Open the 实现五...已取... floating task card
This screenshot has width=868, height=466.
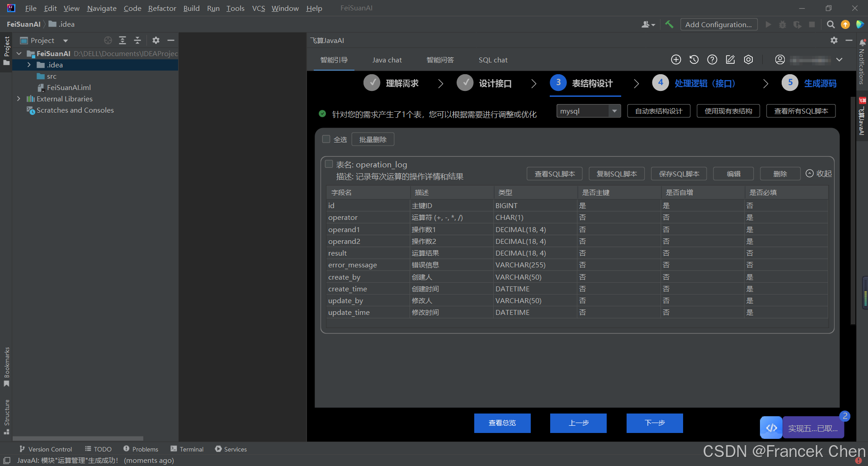(813, 428)
